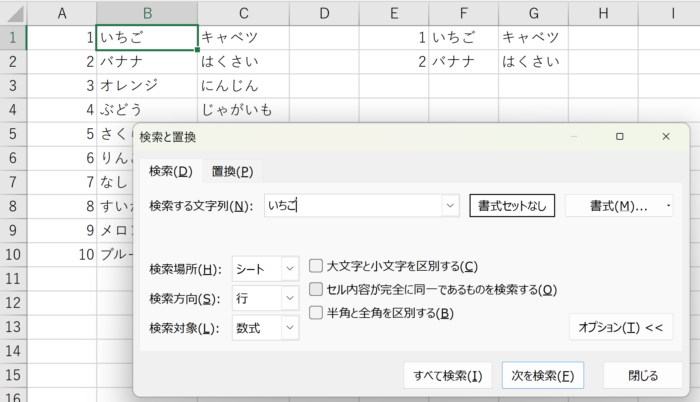The width and height of the screenshot is (700, 402).
Task: Open the 検索方向 行 dropdown
Action: pyautogui.click(x=266, y=298)
